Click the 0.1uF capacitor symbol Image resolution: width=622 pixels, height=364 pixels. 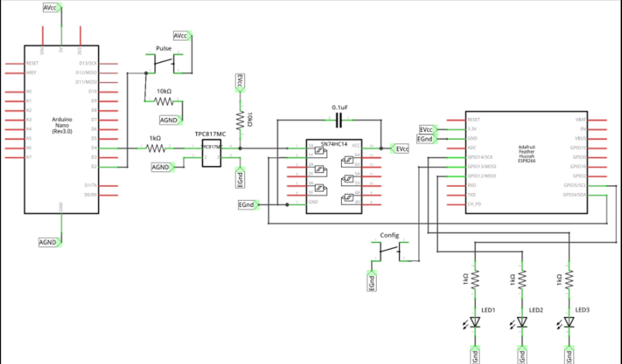pos(339,120)
